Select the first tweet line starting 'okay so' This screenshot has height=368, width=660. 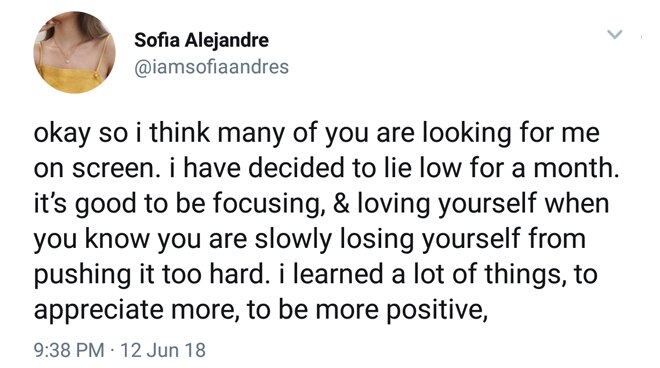[x=317, y=133]
